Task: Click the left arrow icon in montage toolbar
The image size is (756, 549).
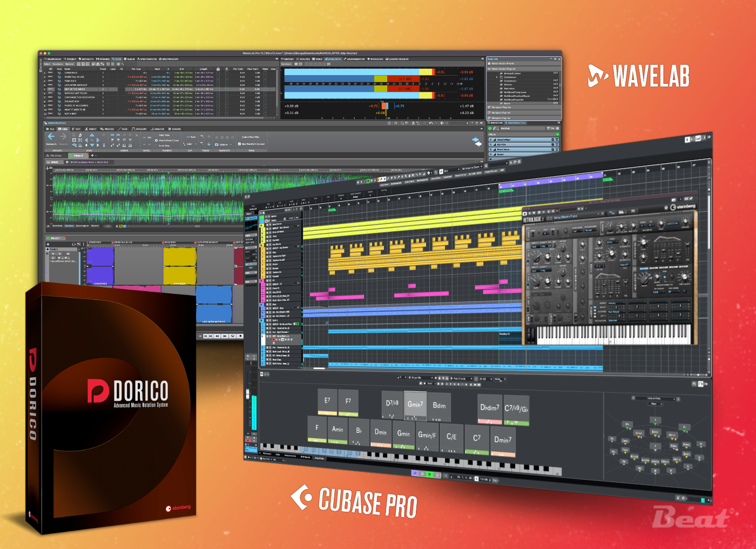Action: click(442, 123)
